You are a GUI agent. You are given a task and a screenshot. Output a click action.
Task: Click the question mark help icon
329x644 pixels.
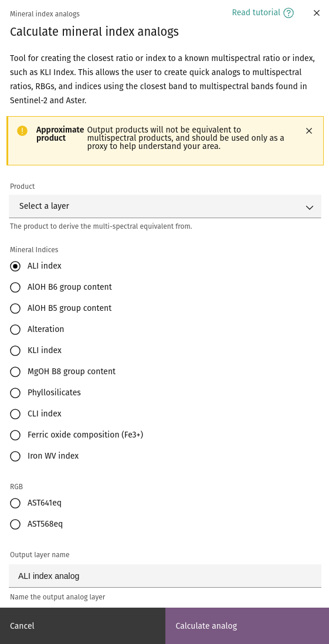tap(289, 13)
